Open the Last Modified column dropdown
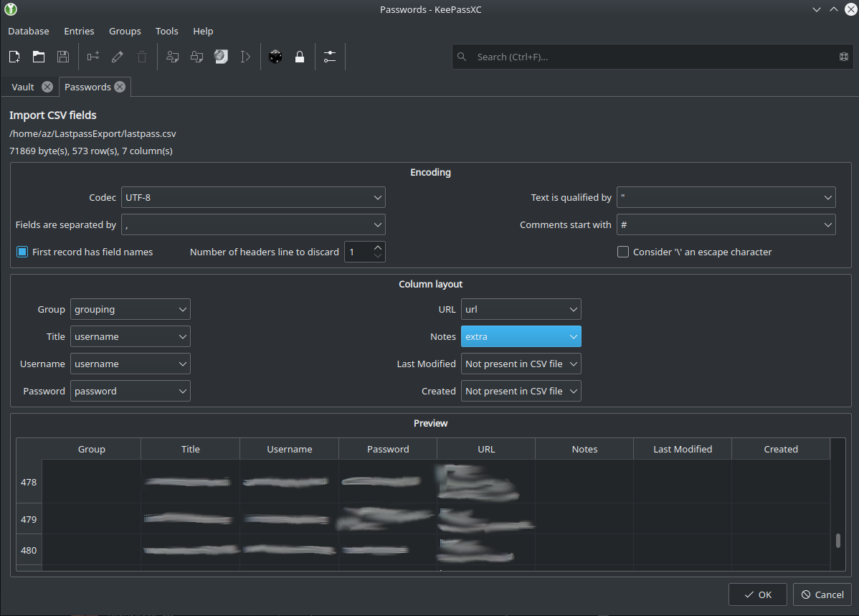This screenshot has width=859, height=616. (x=521, y=364)
